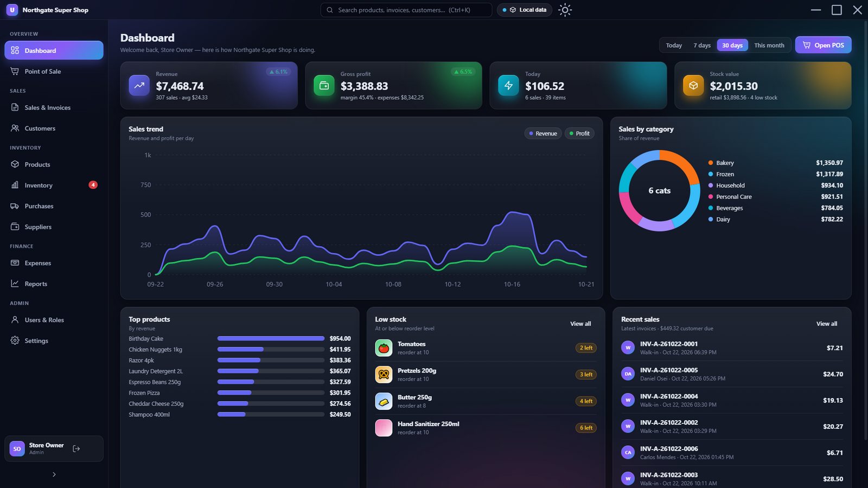Click the DA avatar for Daniel Osei invoice

628,374
